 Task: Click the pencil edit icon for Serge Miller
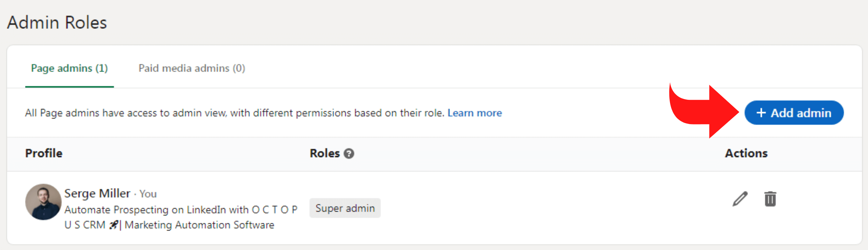pos(740,199)
